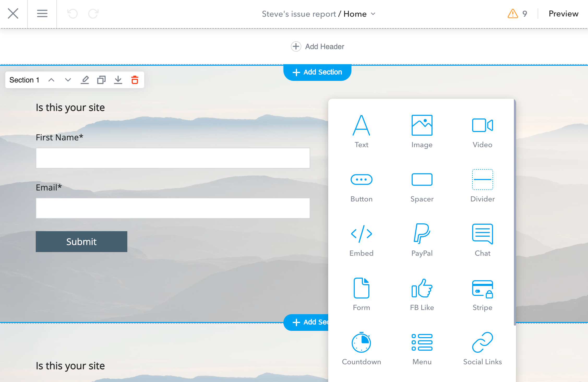Click the undo button in toolbar
This screenshot has width=588, height=382.
pos(73,13)
